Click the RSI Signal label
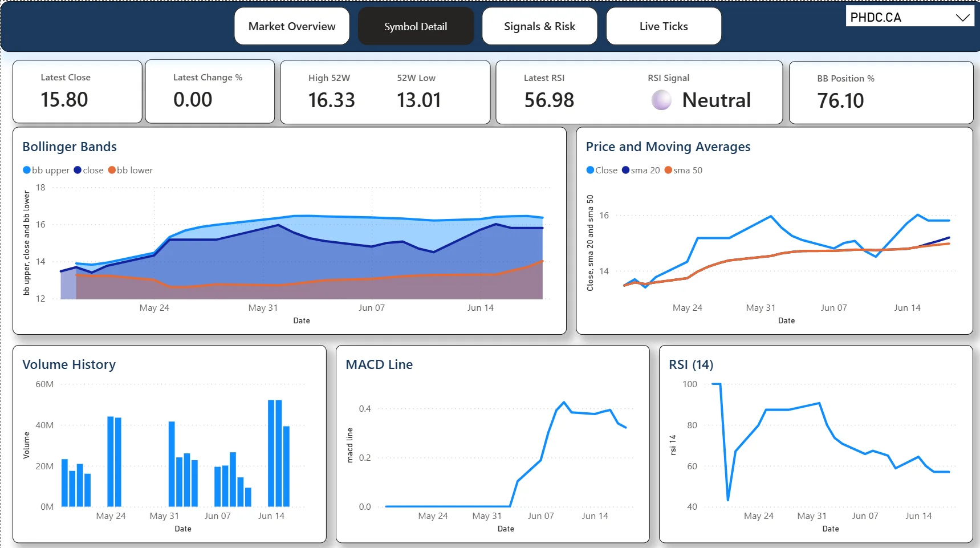 [668, 78]
